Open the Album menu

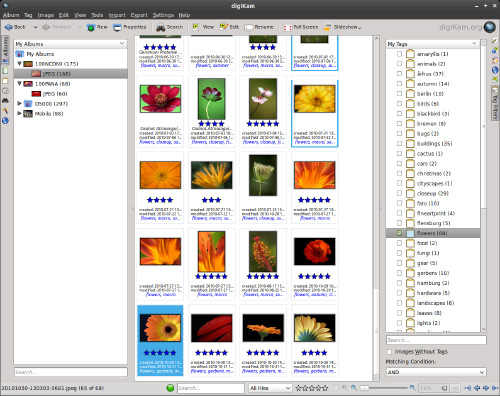click(x=11, y=15)
